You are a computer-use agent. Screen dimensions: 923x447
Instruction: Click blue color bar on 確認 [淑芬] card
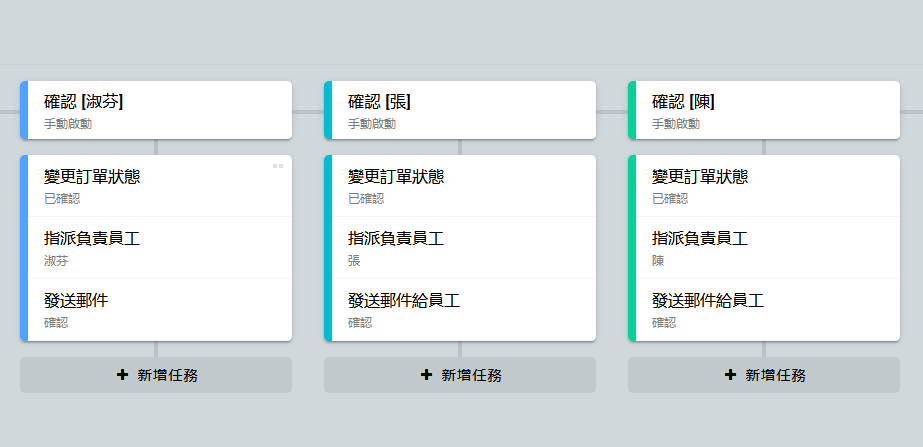pyautogui.click(x=24, y=110)
